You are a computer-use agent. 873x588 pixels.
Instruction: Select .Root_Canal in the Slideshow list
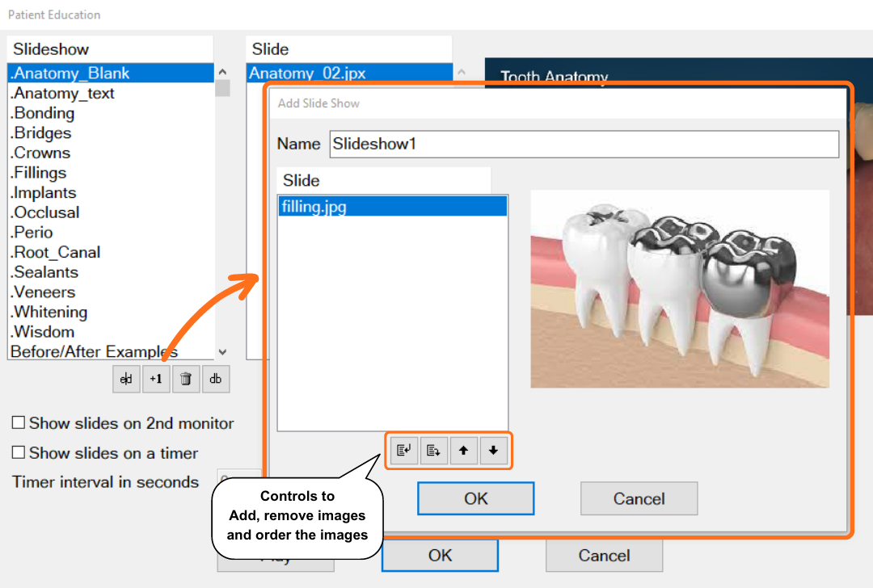(x=57, y=252)
